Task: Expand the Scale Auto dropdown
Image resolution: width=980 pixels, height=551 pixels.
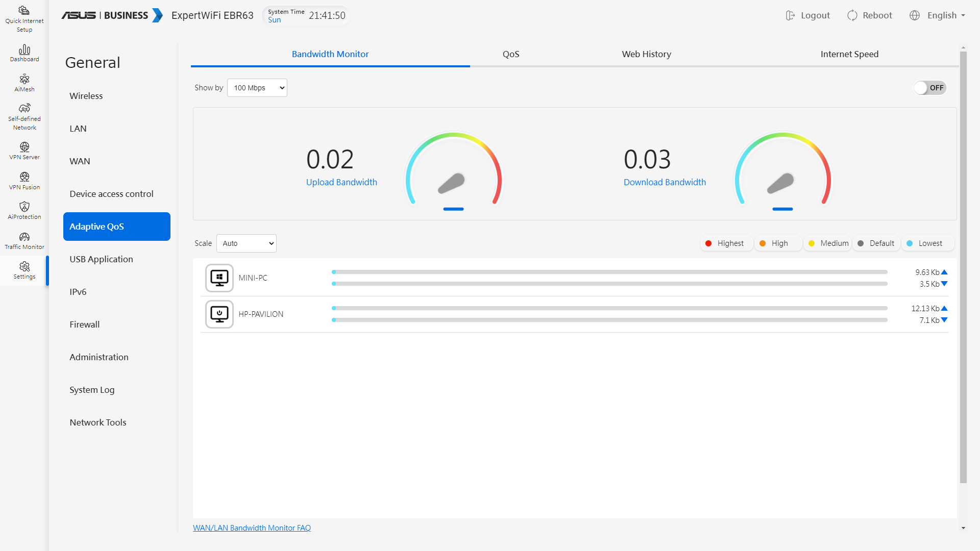Action: click(x=247, y=243)
